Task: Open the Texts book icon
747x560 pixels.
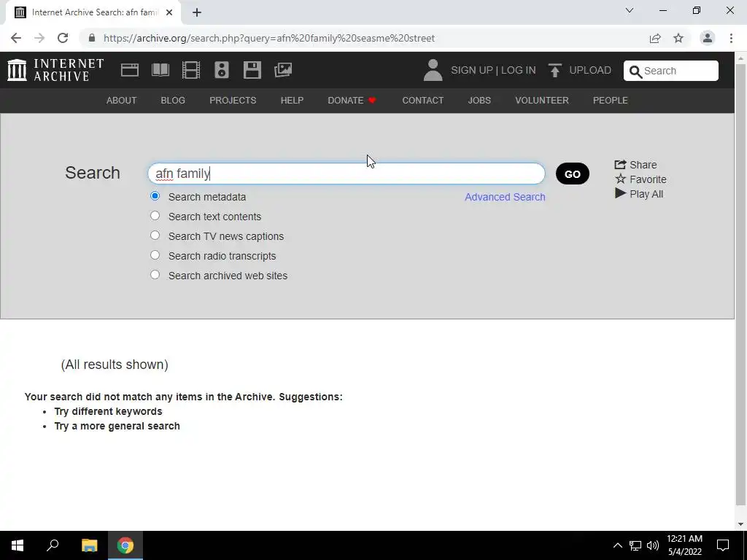Action: coord(160,70)
